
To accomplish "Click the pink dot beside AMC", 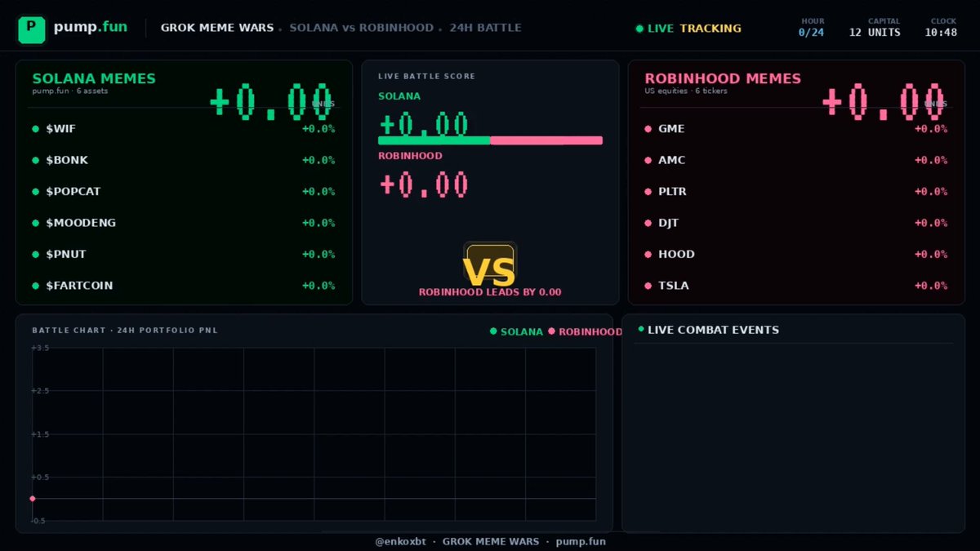I will coord(648,161).
